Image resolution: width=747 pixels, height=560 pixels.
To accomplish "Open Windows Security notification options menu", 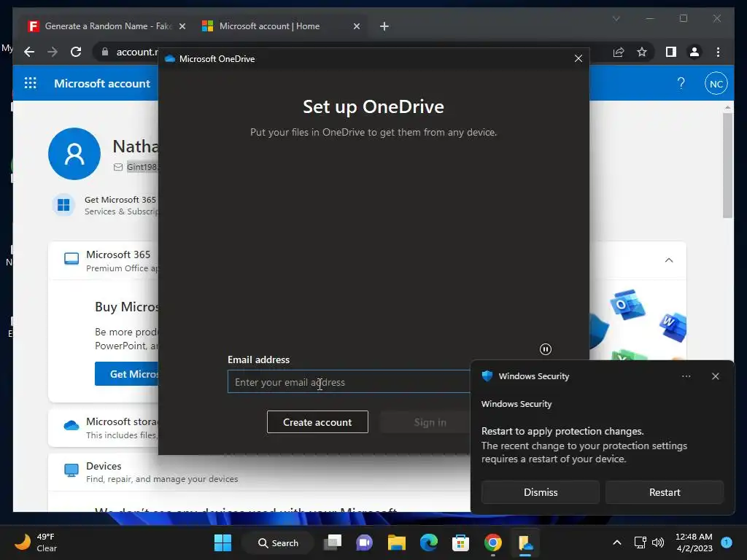I will pyautogui.click(x=686, y=376).
